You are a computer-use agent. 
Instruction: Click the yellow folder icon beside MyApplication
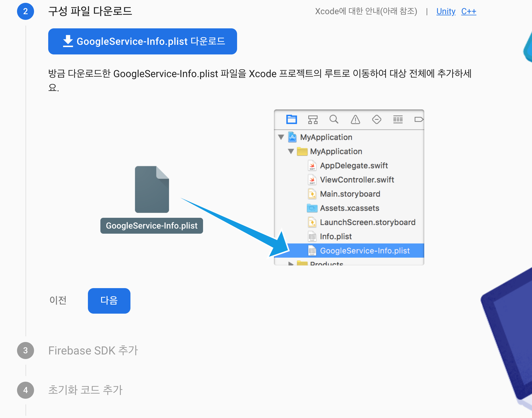pos(302,151)
